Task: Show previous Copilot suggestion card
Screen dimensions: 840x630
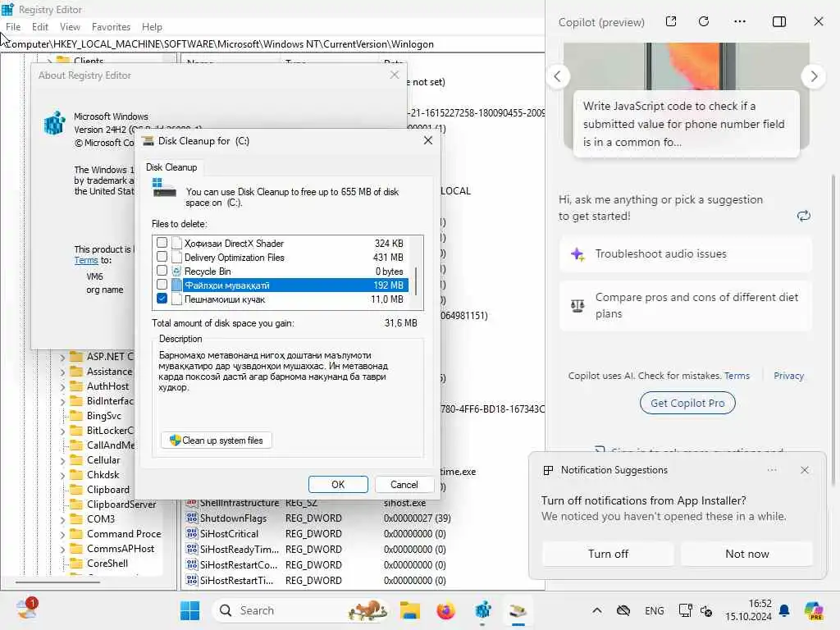Action: 558,76
